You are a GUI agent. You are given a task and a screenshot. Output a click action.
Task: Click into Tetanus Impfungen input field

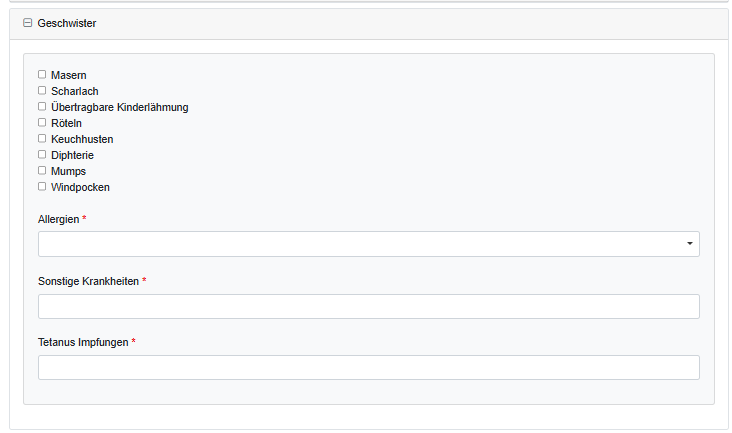[368, 367]
